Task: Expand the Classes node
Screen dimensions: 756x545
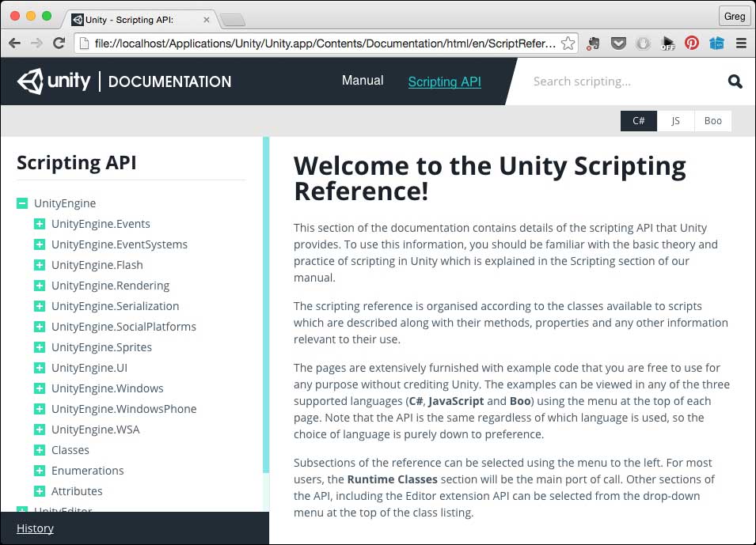Action: point(40,450)
